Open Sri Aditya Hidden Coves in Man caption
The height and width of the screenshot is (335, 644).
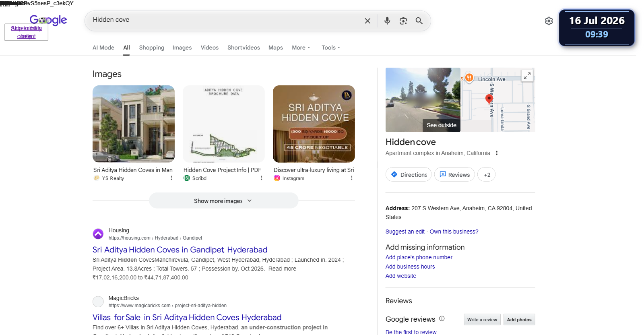coord(133,170)
